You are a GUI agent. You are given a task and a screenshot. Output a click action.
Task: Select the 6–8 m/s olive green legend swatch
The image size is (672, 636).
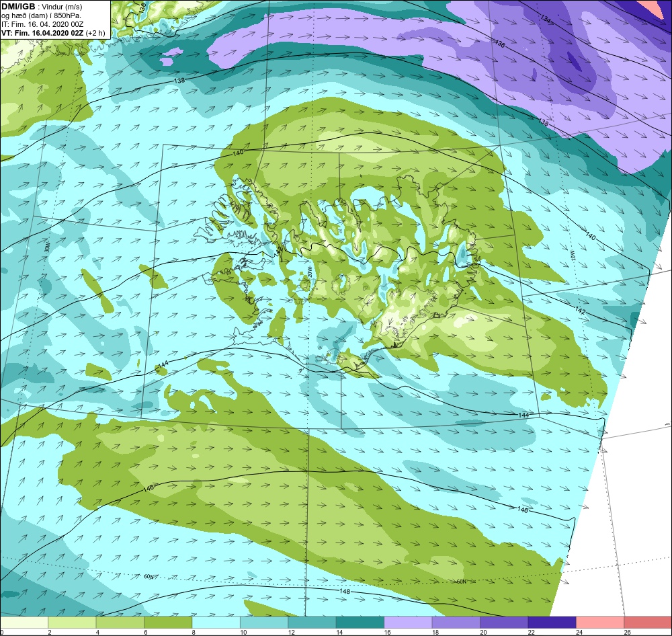point(168,622)
